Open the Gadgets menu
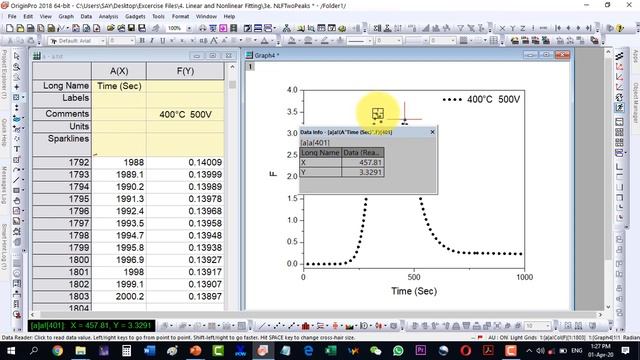Screen dimensions: 640x360 click(x=135, y=16)
